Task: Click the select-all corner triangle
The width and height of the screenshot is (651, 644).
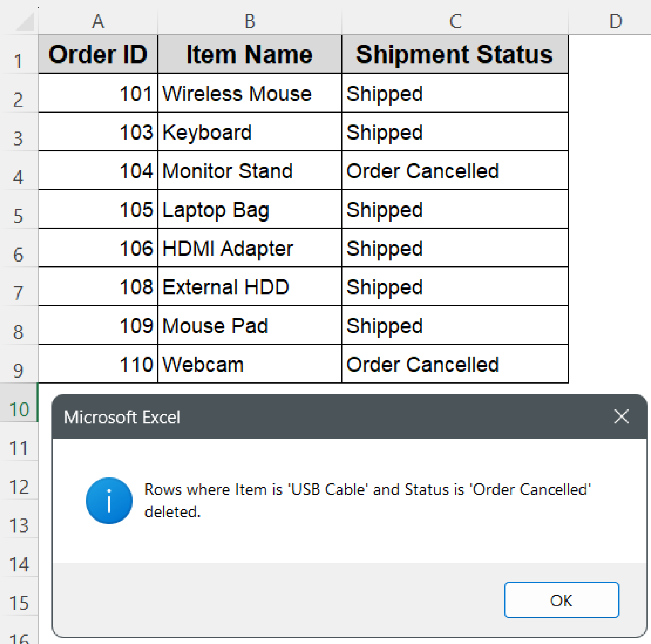Action: pos(26,22)
